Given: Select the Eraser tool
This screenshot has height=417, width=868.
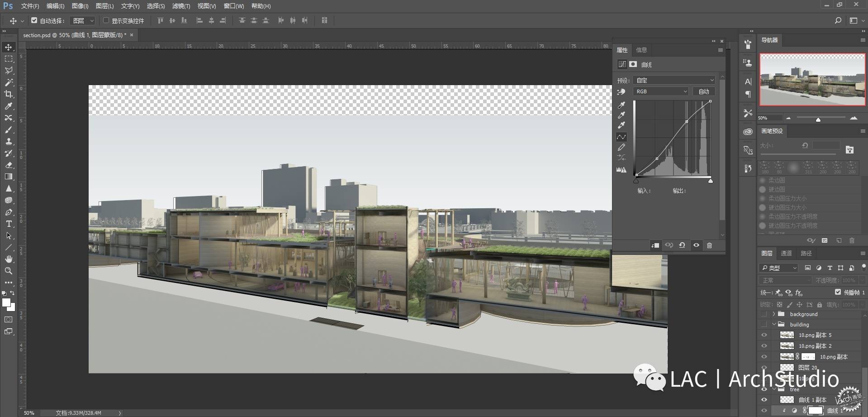Looking at the screenshot, I should [x=9, y=165].
